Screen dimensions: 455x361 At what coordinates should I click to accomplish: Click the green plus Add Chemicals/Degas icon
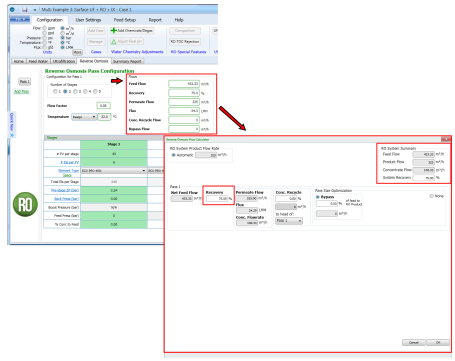114,30
